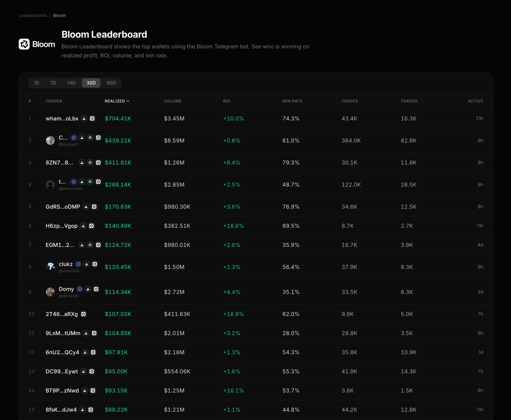This screenshot has height=420, width=511.
Task: Click the pyramid badge next to clukz
Action: 87,264
